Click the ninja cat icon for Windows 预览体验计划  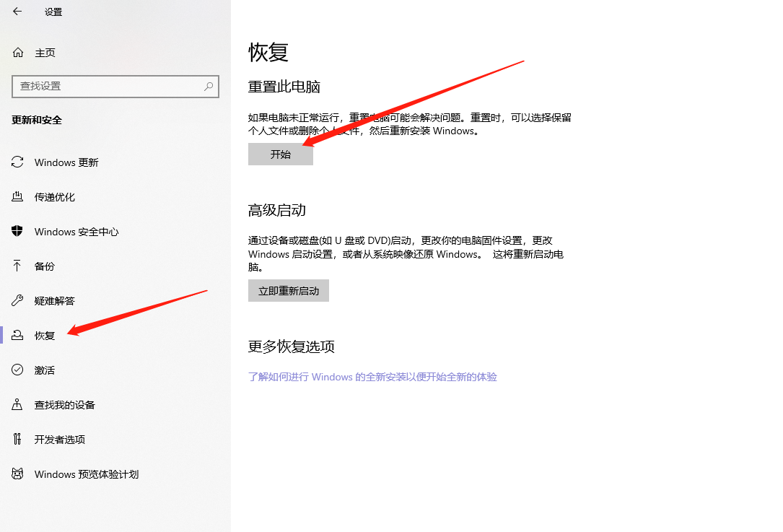pos(17,474)
